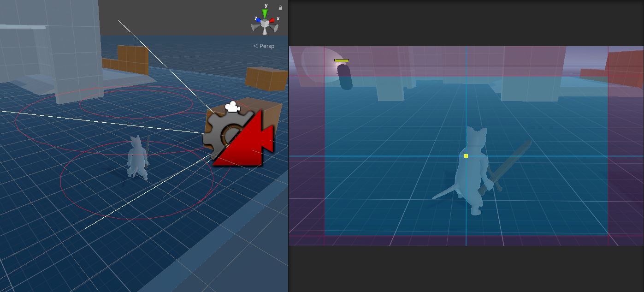Click the blue Z axis cone on the gizmo

[x=258, y=20]
